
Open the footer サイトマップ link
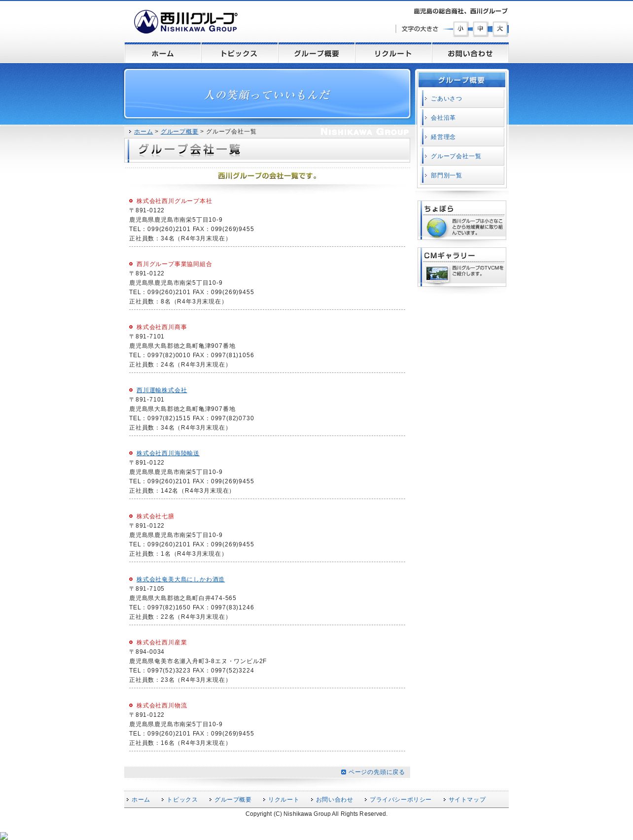[x=467, y=800]
